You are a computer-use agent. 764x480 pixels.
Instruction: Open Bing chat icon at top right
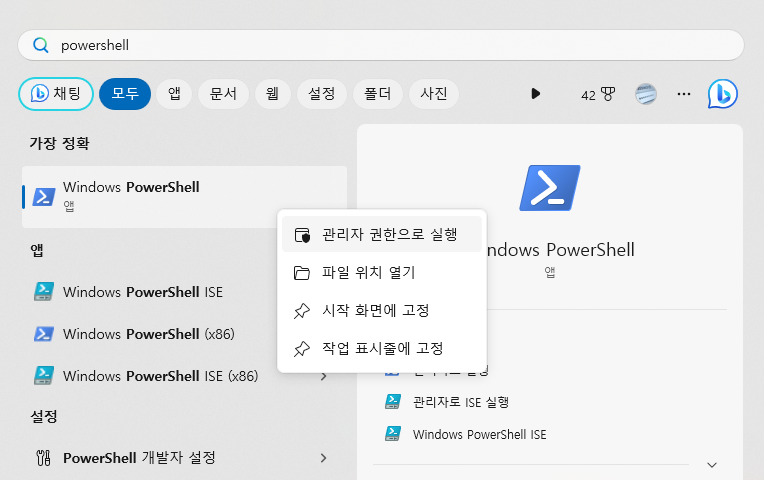[x=723, y=94]
